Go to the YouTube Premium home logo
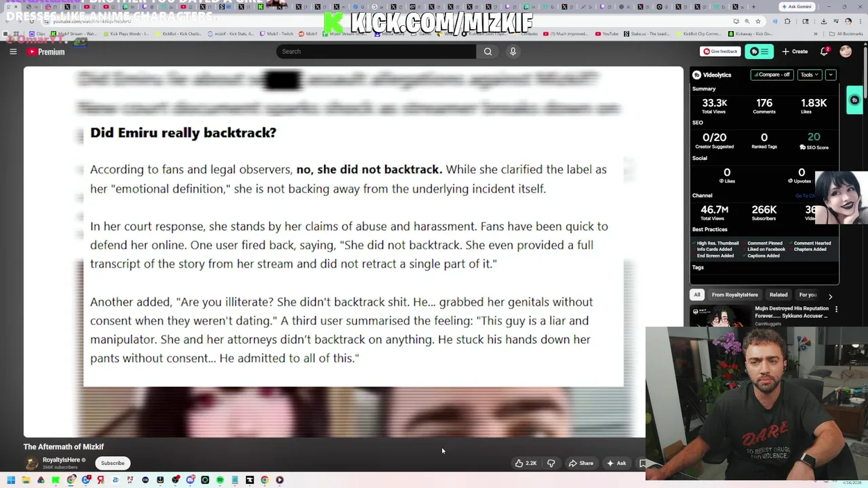Image resolution: width=868 pixels, height=488 pixels. [46, 52]
